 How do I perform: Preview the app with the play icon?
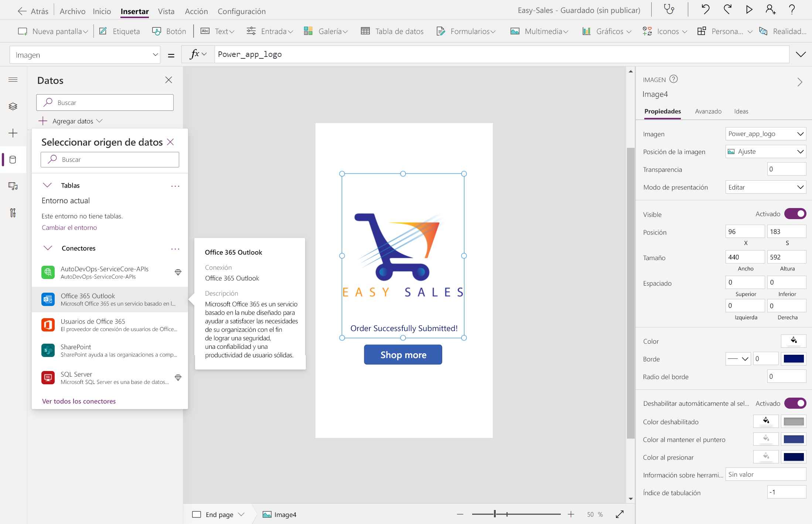pos(749,10)
